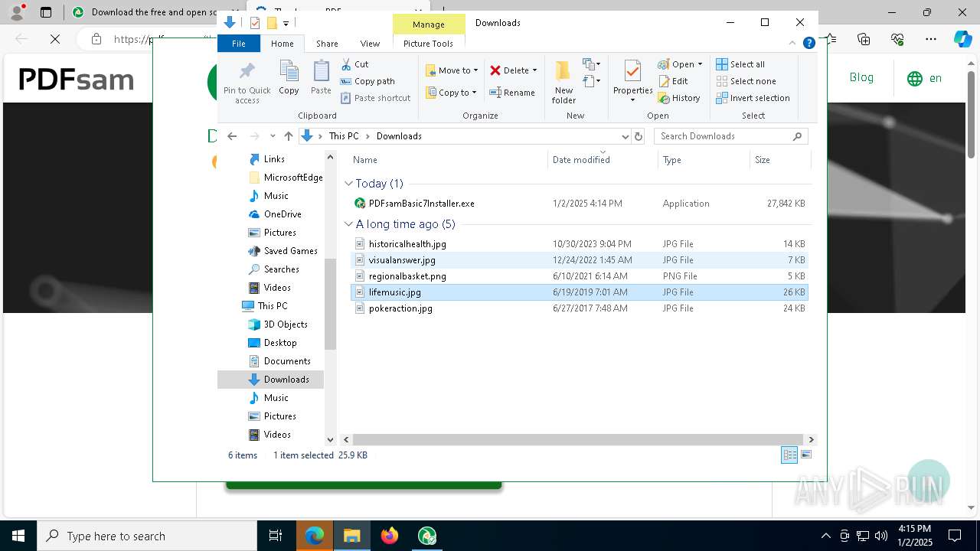Screen dimensions: 980x551
Task: Switch to Details view icon
Action: 789,455
